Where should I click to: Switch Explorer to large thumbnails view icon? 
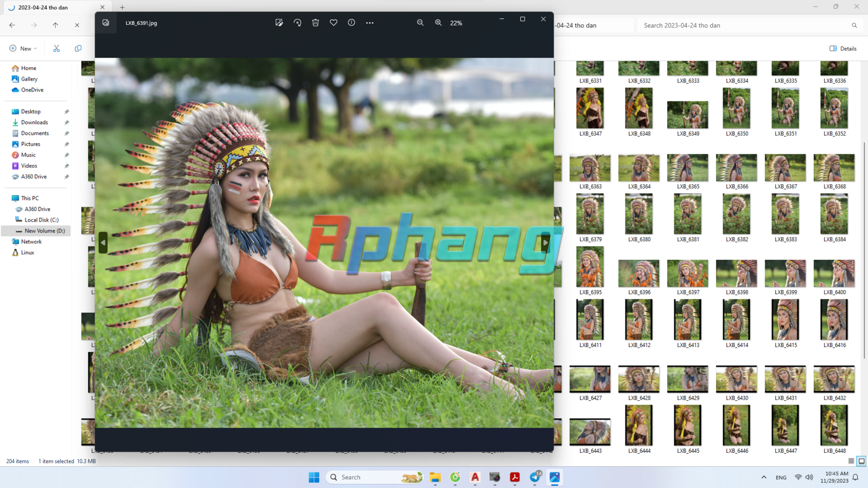(x=861, y=461)
